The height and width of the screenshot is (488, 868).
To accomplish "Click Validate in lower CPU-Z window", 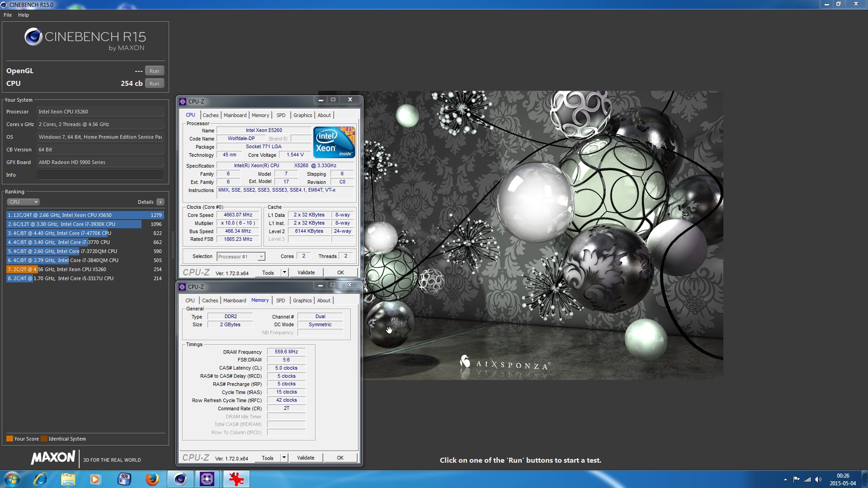I will click(x=306, y=458).
